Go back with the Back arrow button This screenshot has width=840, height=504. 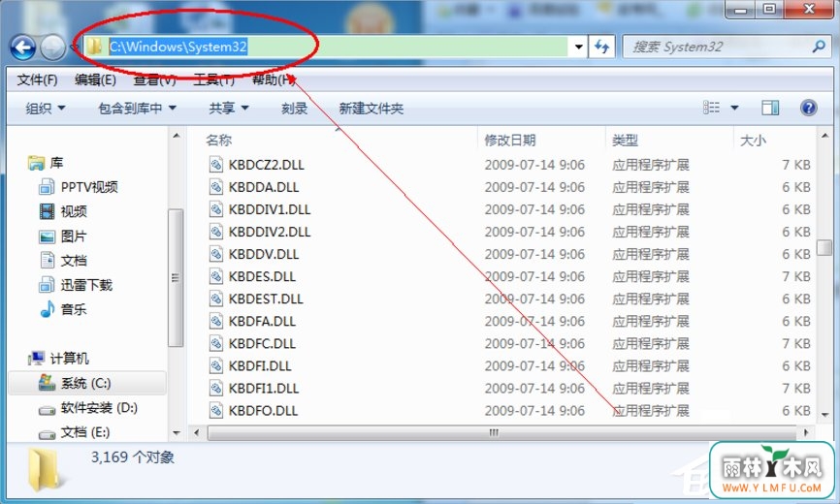pyautogui.click(x=23, y=48)
